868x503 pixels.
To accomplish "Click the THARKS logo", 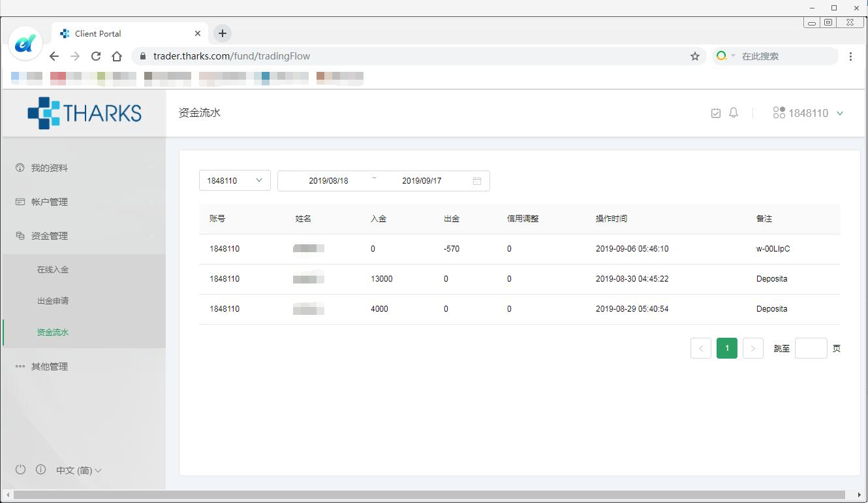I will tap(85, 113).
